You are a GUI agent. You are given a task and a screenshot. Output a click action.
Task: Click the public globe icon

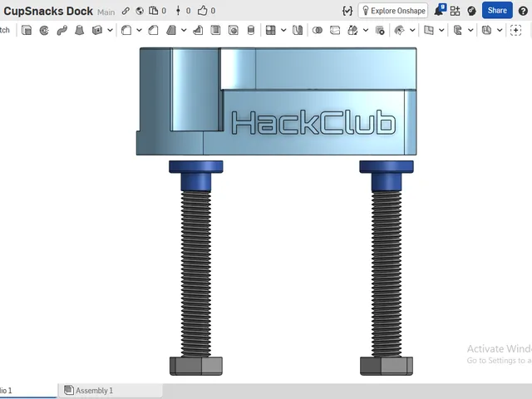tap(140, 11)
